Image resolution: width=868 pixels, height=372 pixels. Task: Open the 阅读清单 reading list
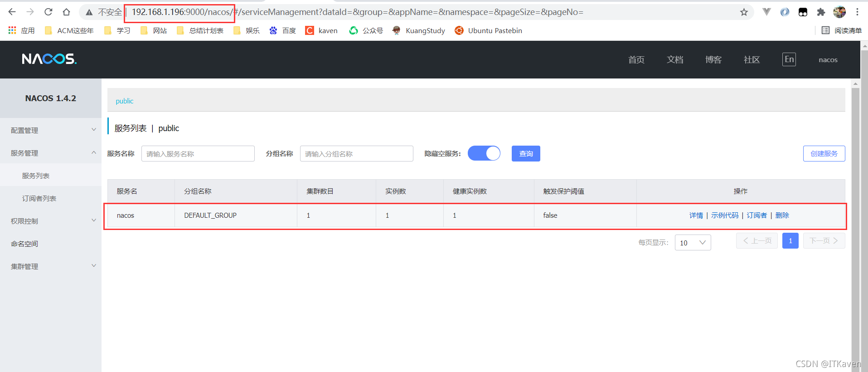click(x=842, y=30)
